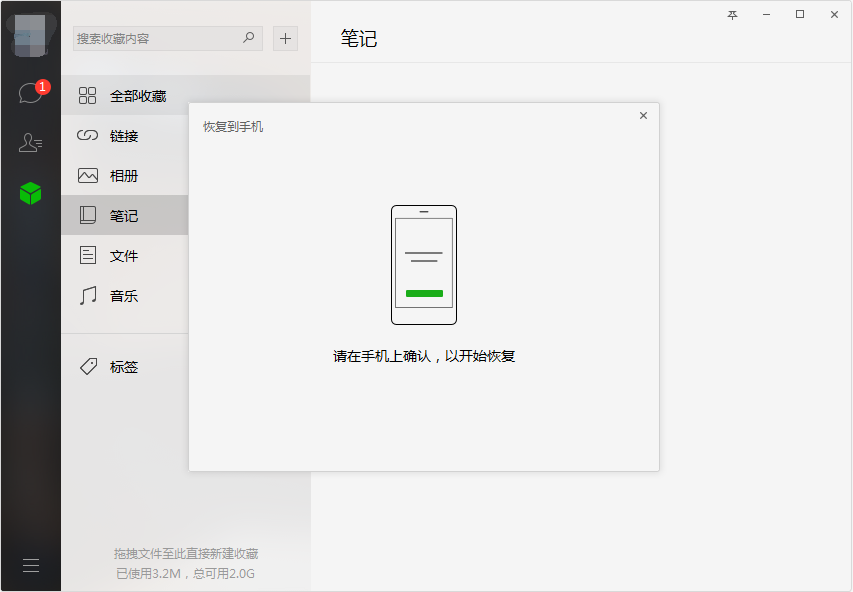Click the phone illustration in dialog

click(424, 265)
